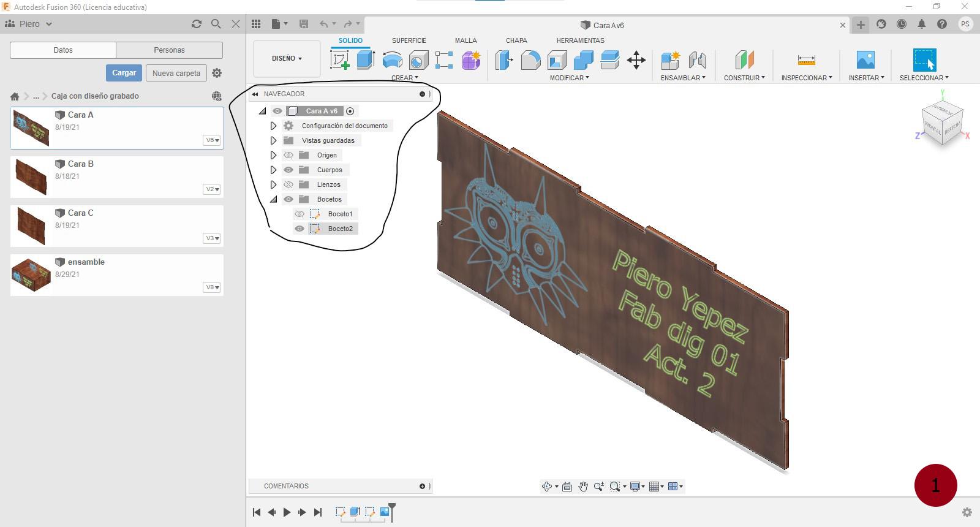Select the Joint tool
This screenshot has height=527, width=980.
coord(697,60)
